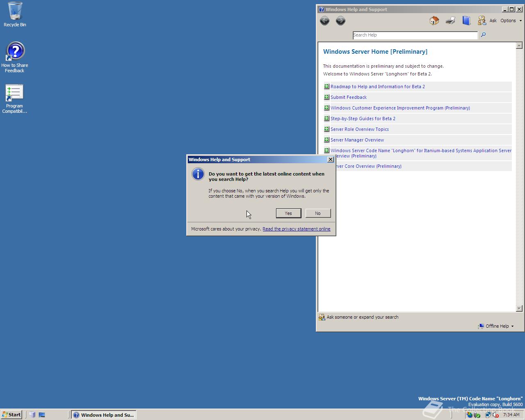Click green arrow icon beside Submit Feedback
The height and width of the screenshot is (420, 525).
click(326, 97)
